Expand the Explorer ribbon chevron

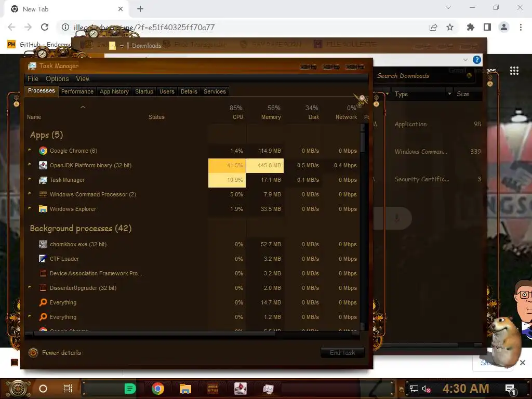pos(465,60)
